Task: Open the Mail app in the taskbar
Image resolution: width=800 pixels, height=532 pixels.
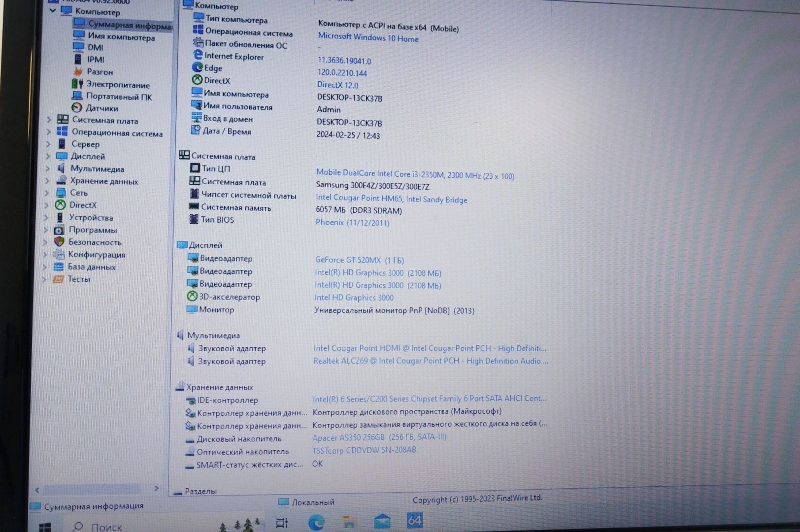Action: (382, 522)
